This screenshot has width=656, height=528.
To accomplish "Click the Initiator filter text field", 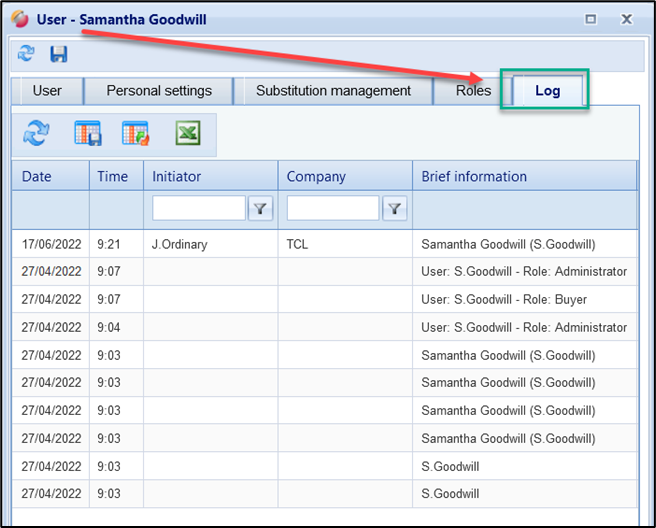I will [x=199, y=208].
